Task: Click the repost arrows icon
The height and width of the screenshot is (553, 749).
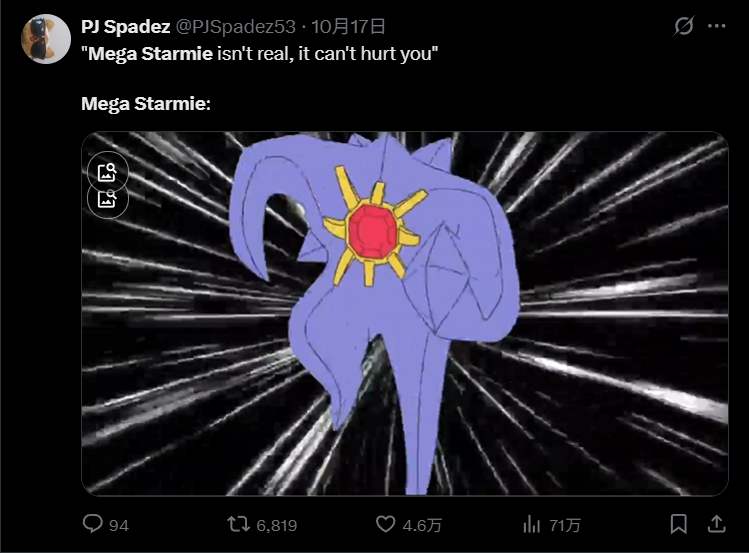Action: (238, 524)
